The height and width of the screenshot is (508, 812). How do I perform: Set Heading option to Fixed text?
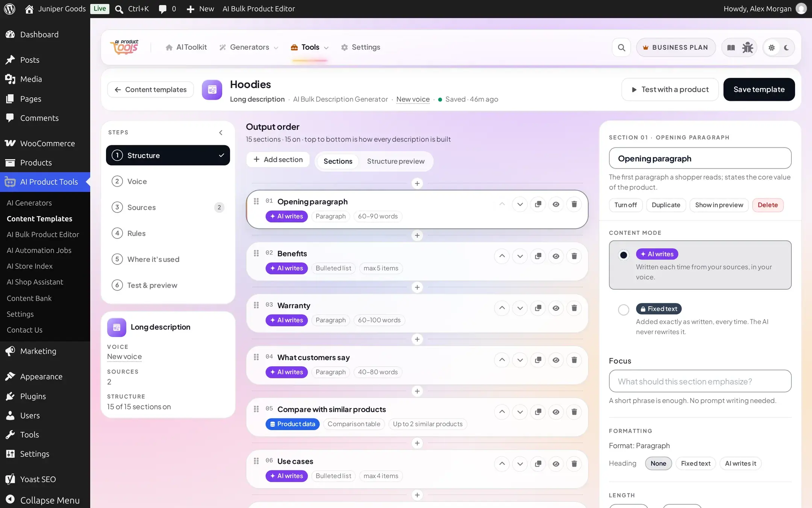coord(695,464)
